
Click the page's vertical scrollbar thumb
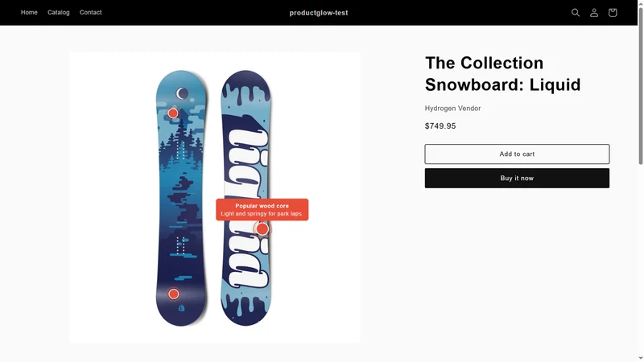pyautogui.click(x=640, y=86)
